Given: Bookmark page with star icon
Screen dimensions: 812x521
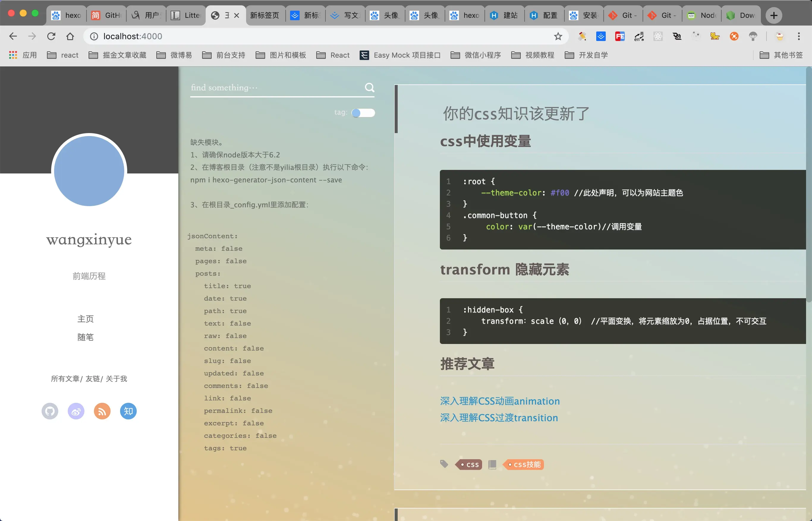Looking at the screenshot, I should [558, 36].
